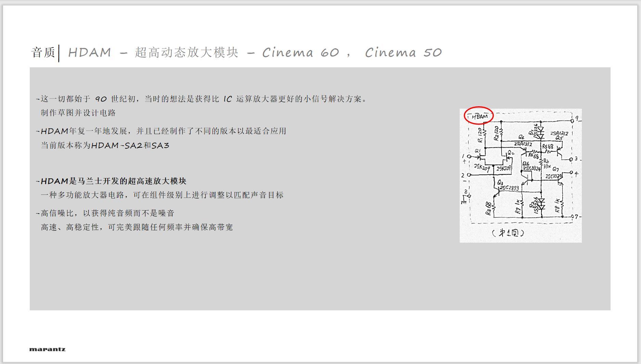Click the line starting '高速、高稳定性'
641x364 pixels.
(x=137, y=227)
